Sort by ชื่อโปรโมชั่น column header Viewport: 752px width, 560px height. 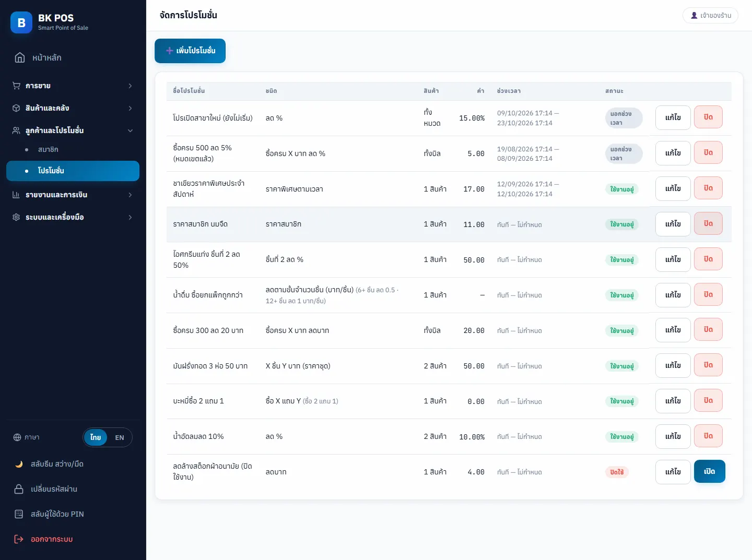(189, 91)
